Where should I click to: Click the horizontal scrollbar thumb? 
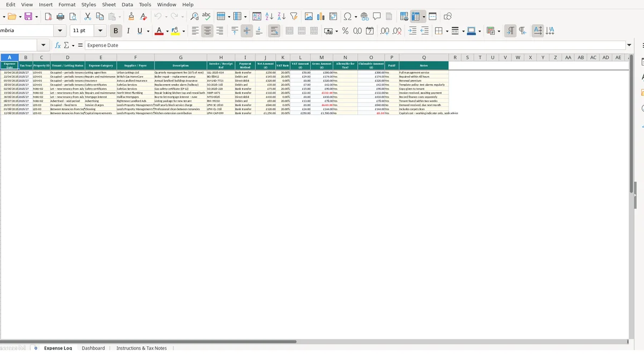pos(149,341)
